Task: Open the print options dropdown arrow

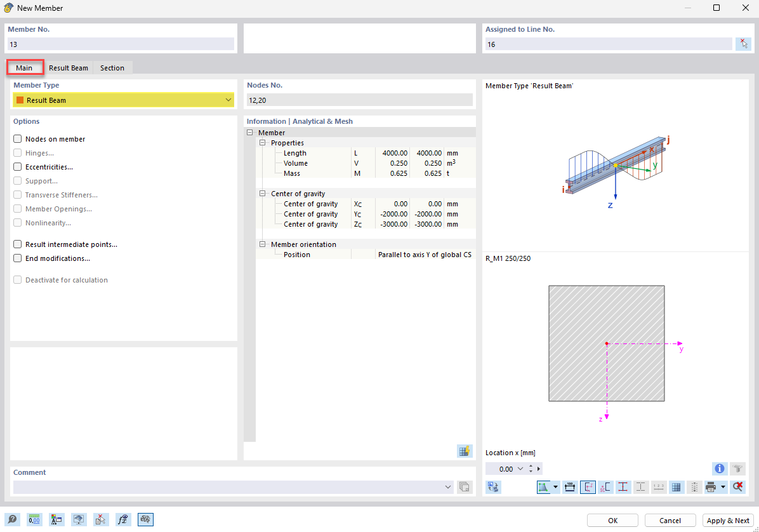Action: 723,487
